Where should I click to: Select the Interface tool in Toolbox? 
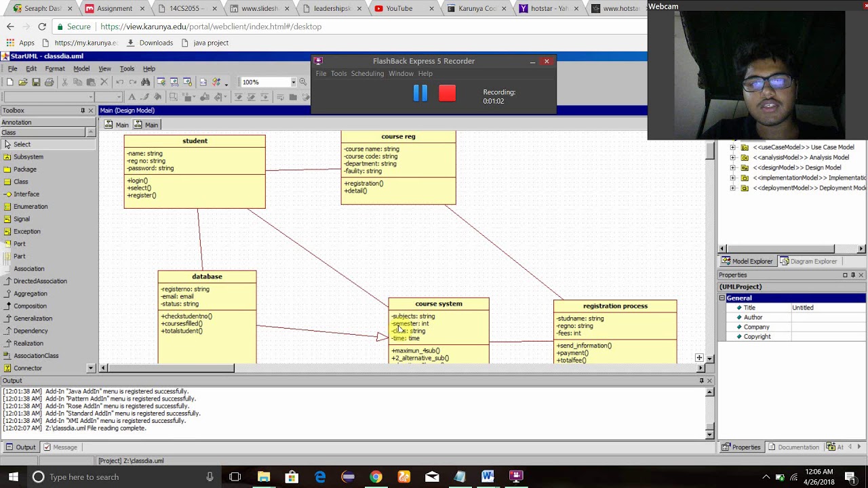(x=26, y=194)
